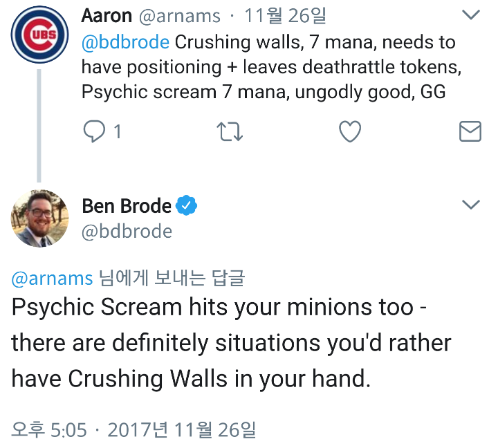The width and height of the screenshot is (498, 448).
Task: Open the @arnams link in reply line
Action: [x=52, y=278]
